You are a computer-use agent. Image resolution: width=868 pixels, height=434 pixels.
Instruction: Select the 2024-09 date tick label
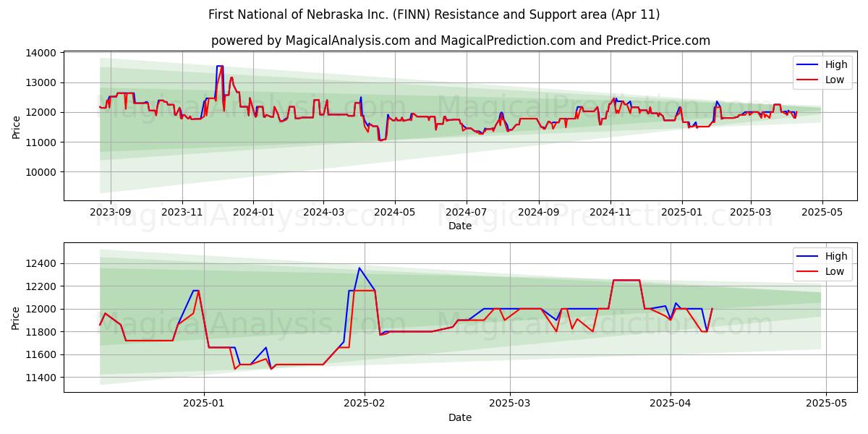(x=538, y=212)
